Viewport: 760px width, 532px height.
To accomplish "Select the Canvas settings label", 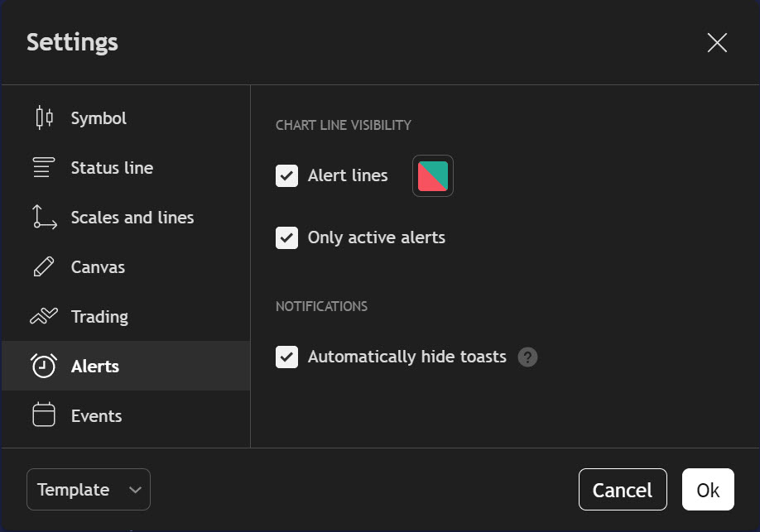I will [x=98, y=267].
